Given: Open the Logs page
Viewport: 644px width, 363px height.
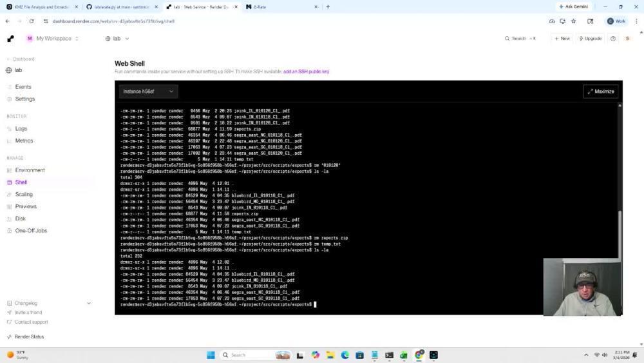Looking at the screenshot, I should coord(21,129).
